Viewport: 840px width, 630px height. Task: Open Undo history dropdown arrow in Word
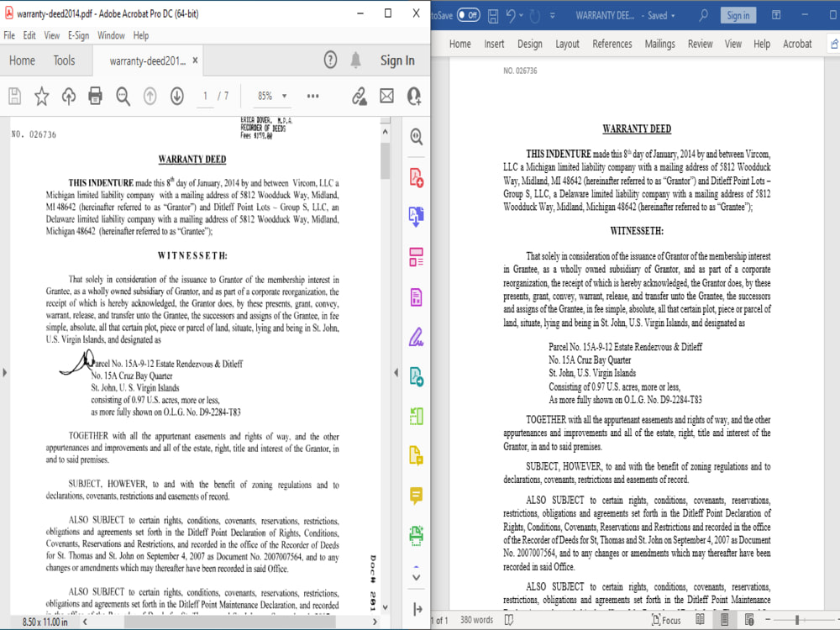pyautogui.click(x=522, y=15)
